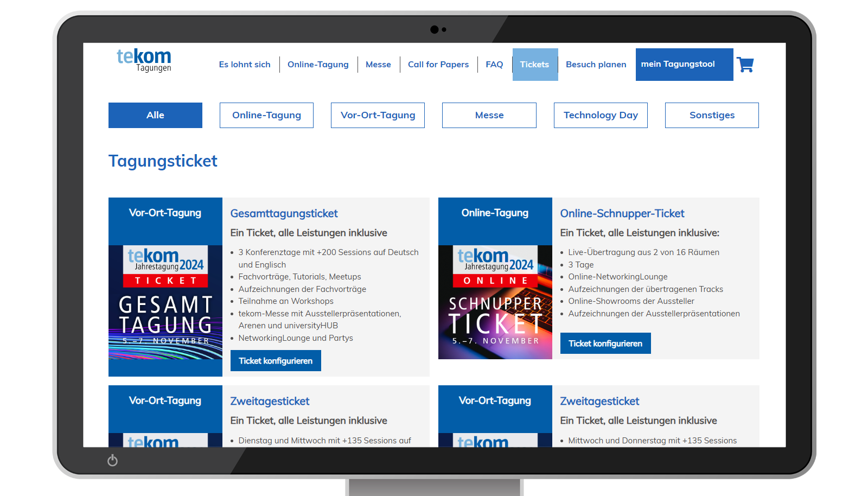This screenshot has height=496, width=868.
Task: Click the Online-Tagung card label
Action: 495,213
